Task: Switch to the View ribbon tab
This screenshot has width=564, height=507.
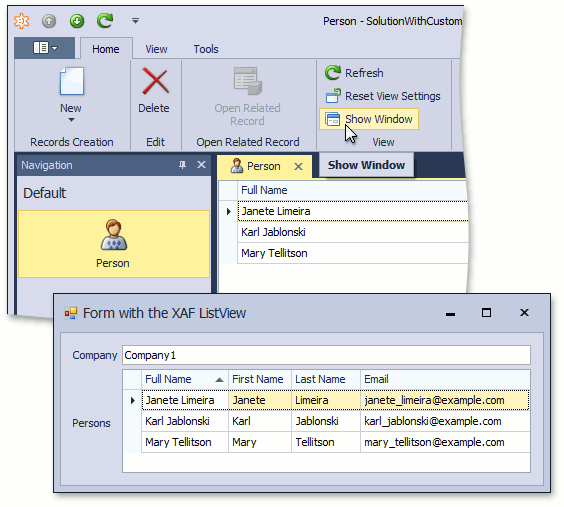Action: (x=156, y=49)
